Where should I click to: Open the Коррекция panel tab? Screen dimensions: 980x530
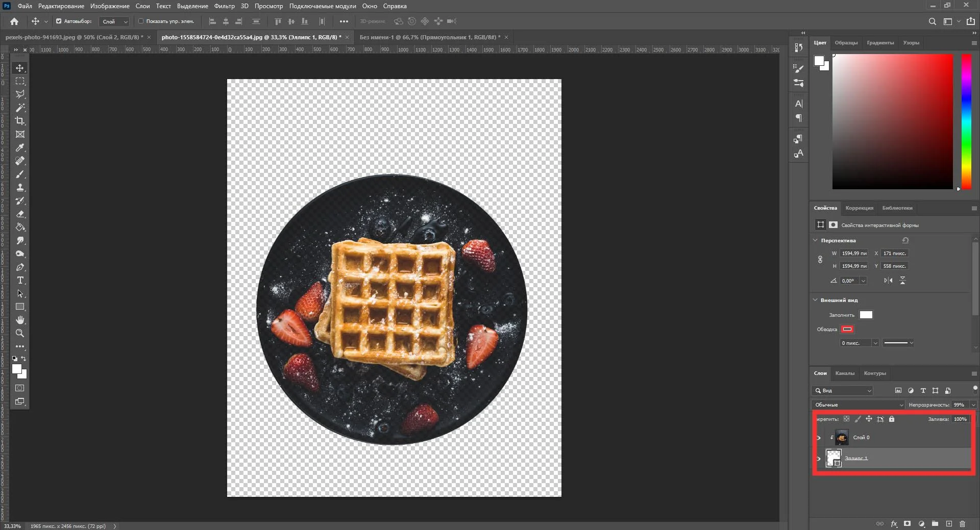(859, 208)
